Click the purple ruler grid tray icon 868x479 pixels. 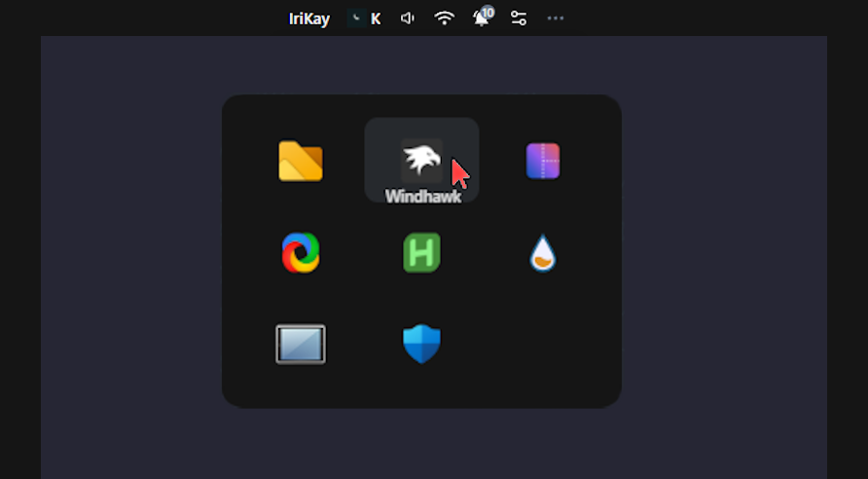[x=543, y=162]
